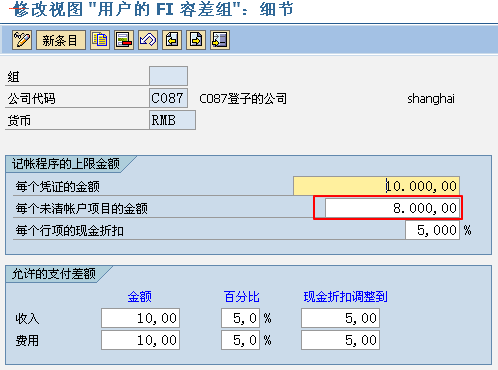Click the undo change icon

(148, 40)
